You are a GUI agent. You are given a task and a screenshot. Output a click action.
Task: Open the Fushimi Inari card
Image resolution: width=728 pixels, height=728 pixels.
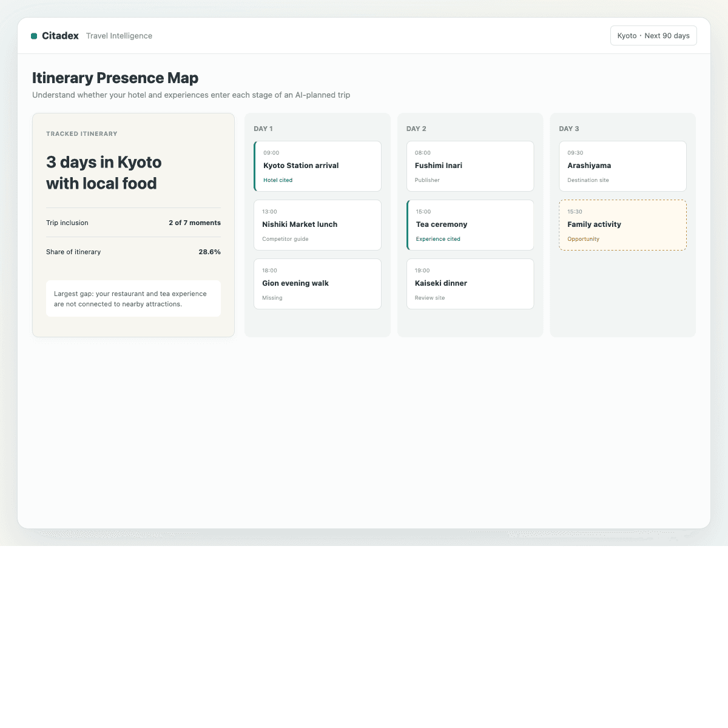[x=470, y=166]
